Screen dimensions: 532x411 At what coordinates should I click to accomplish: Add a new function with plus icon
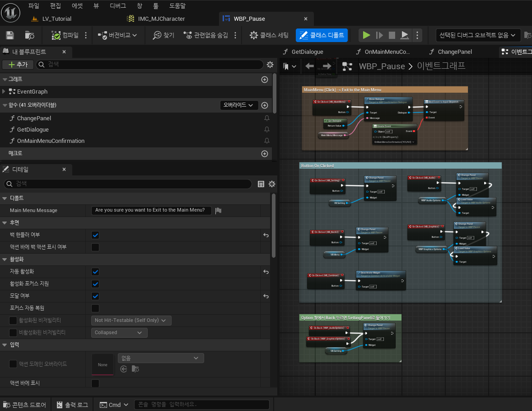coord(265,105)
